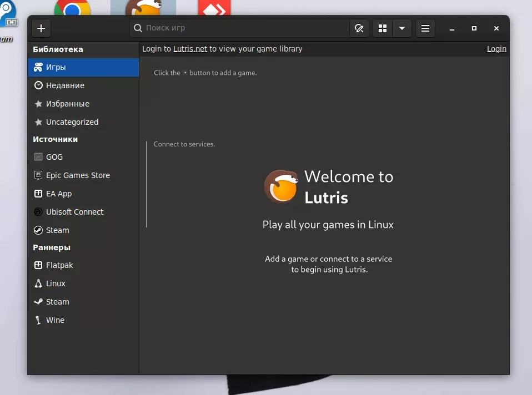Open the 'Недавние' recent games category

coord(65,85)
